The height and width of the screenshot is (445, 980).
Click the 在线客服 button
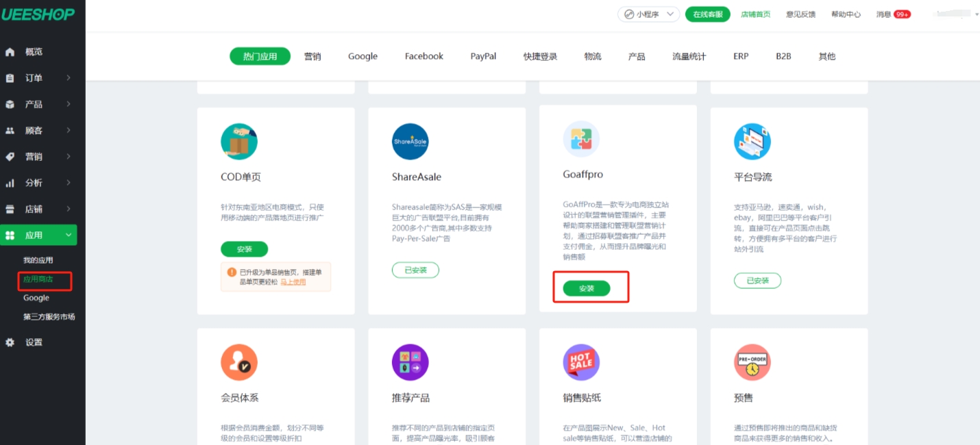tap(708, 14)
